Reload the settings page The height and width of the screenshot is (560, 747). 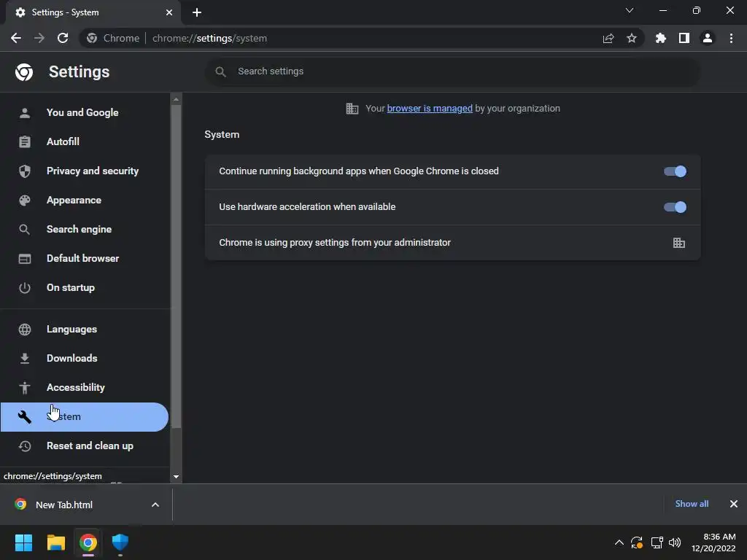click(63, 38)
